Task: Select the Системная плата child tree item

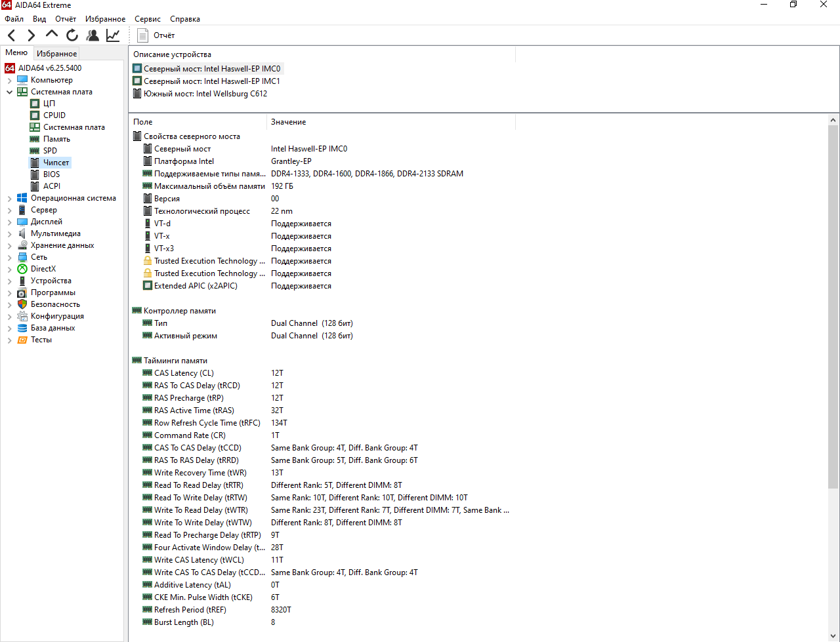Action: pyautogui.click(x=74, y=127)
